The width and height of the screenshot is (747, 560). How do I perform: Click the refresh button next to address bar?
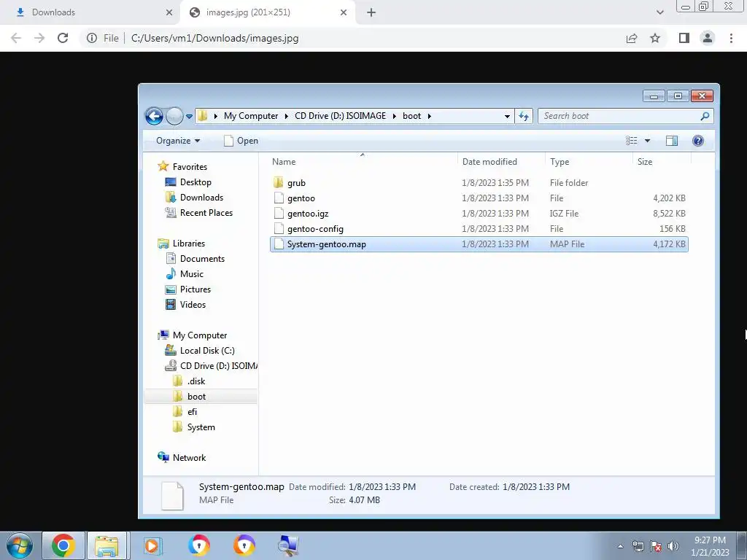point(524,116)
